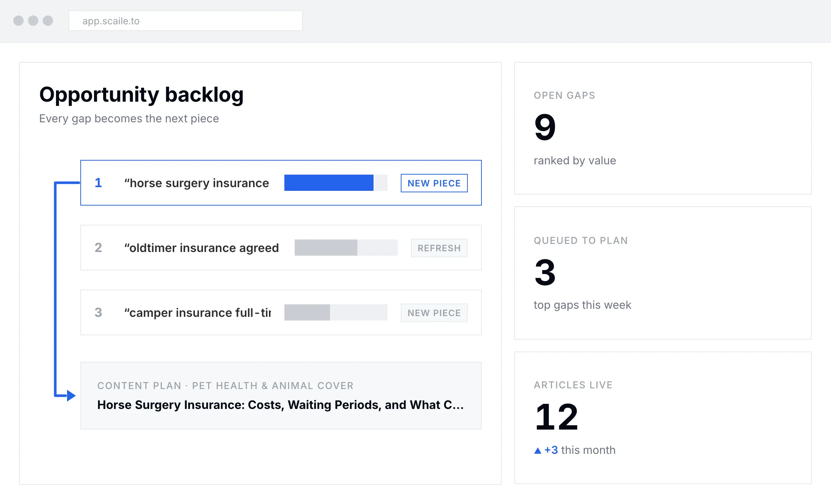Click the gray rank number 3
Viewport: 831px width, 504px height.
click(x=98, y=312)
